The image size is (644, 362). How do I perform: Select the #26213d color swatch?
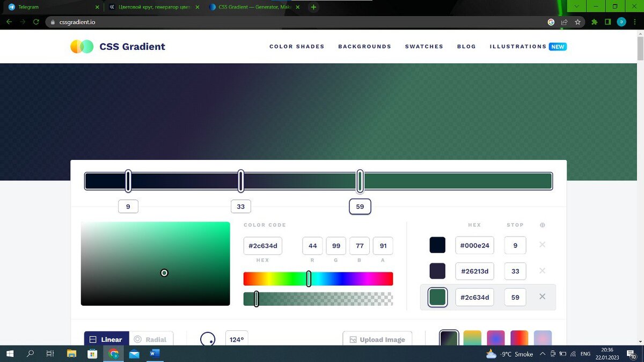[x=437, y=271]
